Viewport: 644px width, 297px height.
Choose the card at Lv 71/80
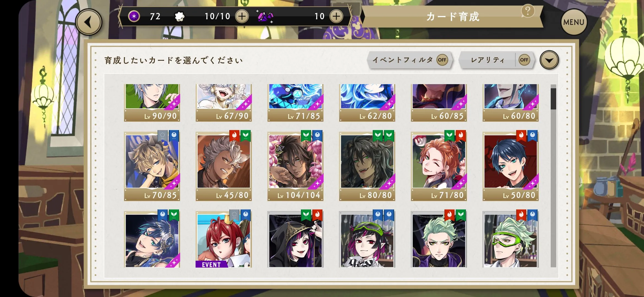point(439,166)
